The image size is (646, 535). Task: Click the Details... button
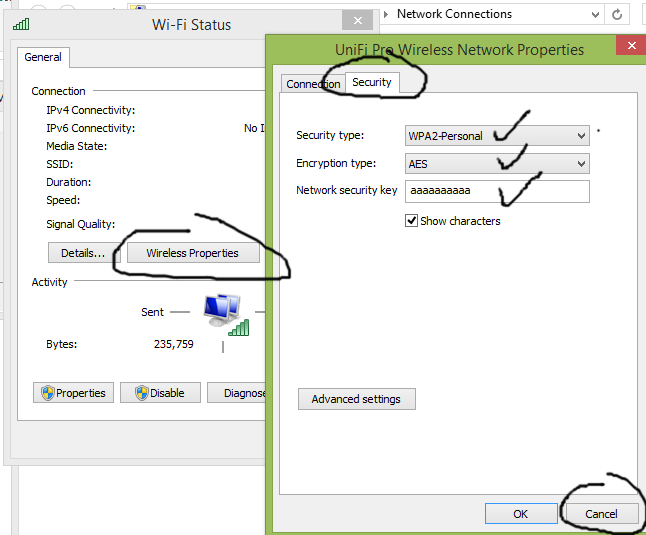[x=83, y=252]
